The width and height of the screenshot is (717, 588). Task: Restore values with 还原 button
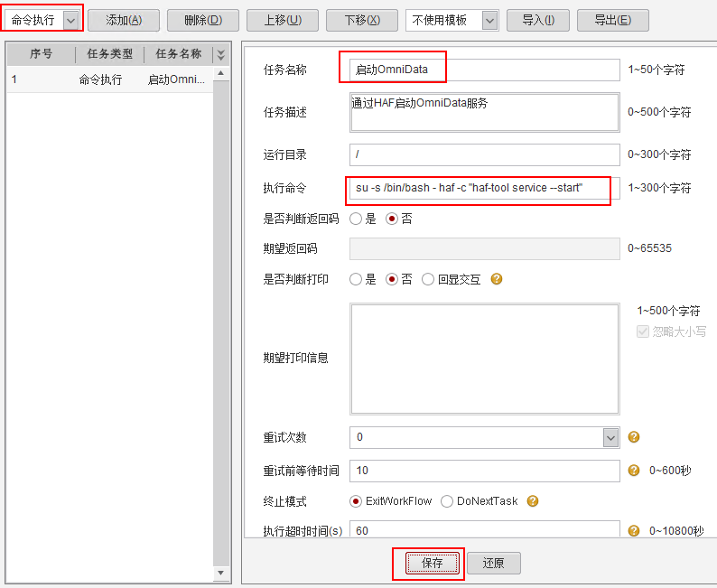click(x=493, y=563)
